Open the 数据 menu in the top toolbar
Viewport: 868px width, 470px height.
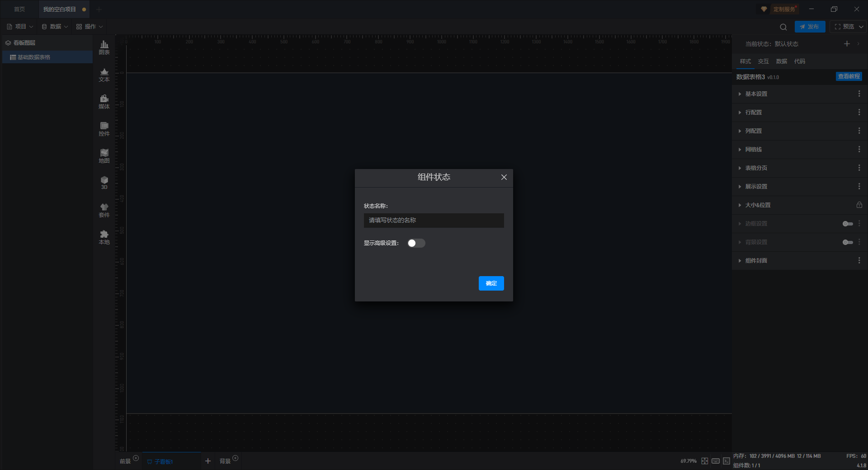(x=55, y=27)
